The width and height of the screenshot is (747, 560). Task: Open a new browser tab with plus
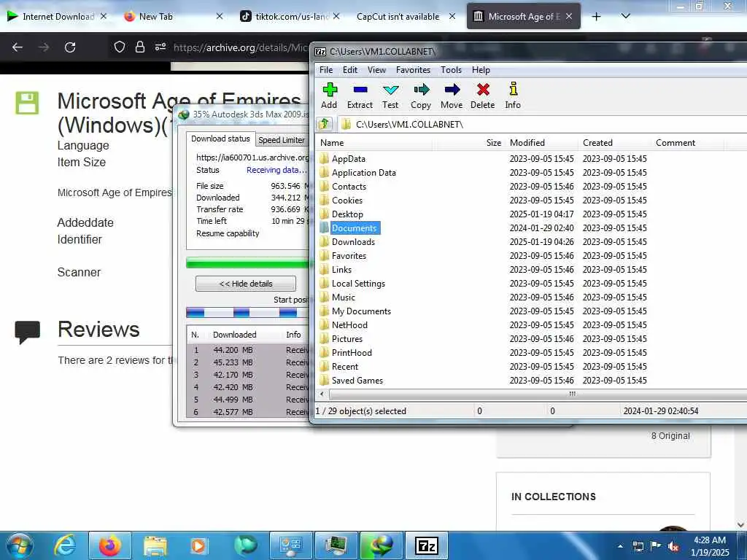(596, 16)
